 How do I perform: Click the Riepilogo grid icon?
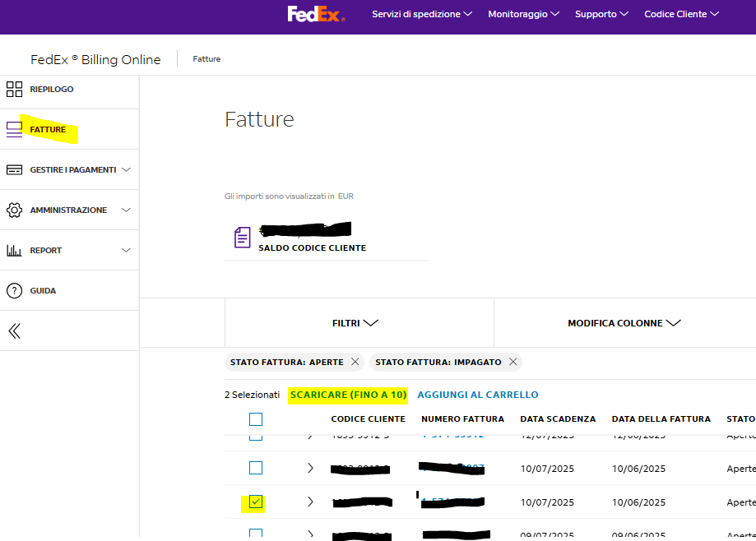(15, 89)
